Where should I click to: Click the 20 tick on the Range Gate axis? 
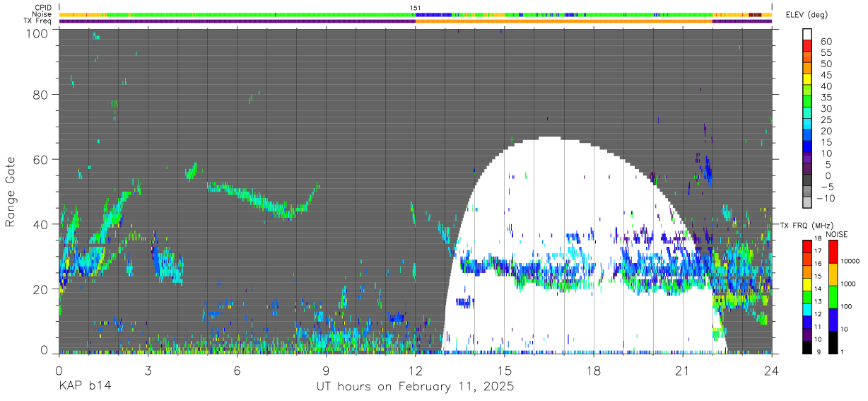(41, 289)
